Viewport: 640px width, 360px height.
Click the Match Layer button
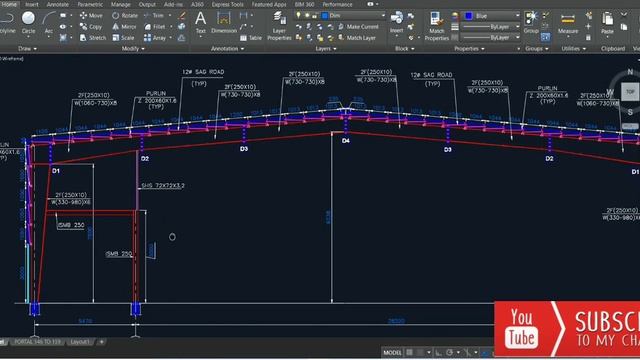(357, 38)
